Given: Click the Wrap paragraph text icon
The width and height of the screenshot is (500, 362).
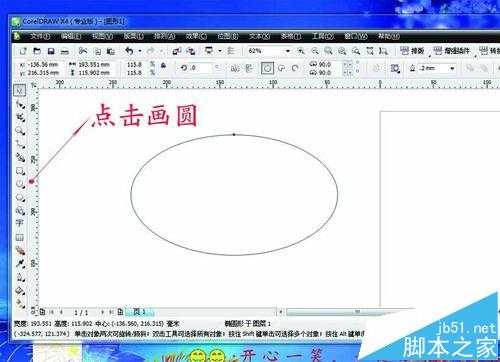Looking at the screenshot, I should pos(395,68).
